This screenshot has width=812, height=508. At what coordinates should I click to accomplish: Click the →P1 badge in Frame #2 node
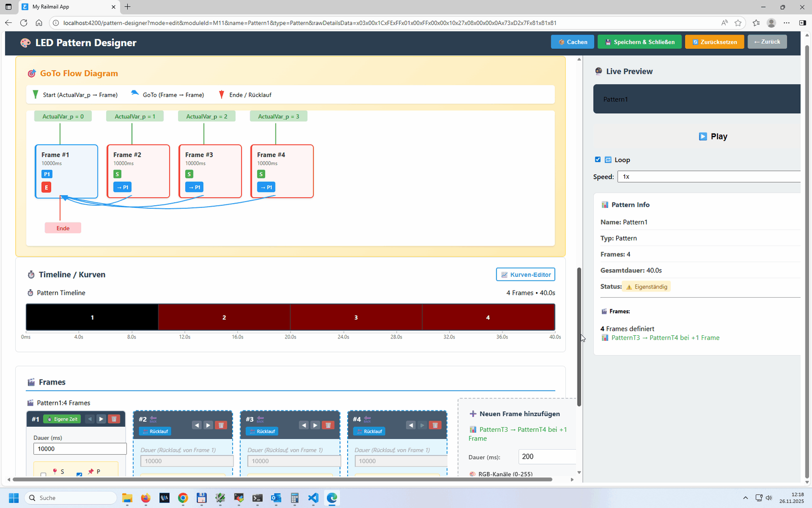coord(122,187)
